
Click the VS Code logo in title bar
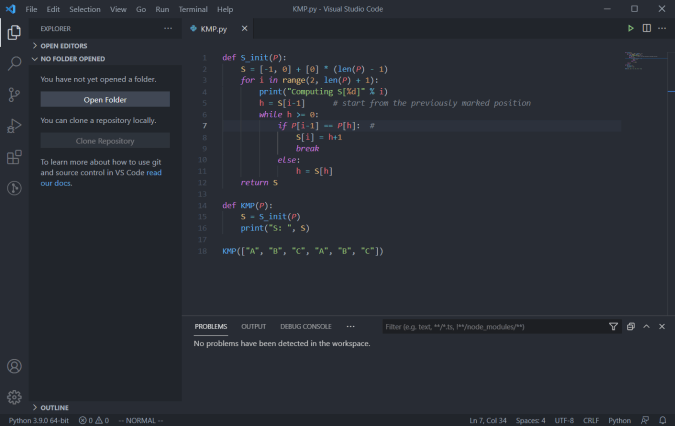(x=11, y=9)
